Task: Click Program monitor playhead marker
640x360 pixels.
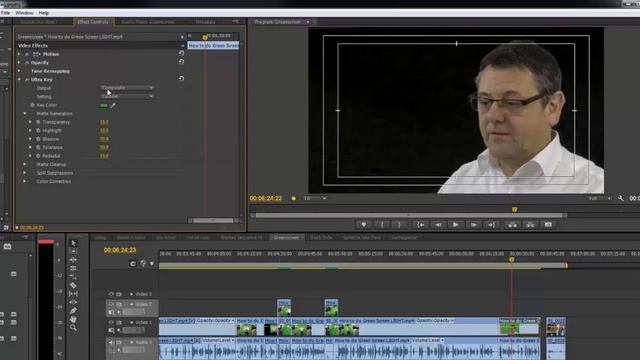Action: click(x=514, y=209)
